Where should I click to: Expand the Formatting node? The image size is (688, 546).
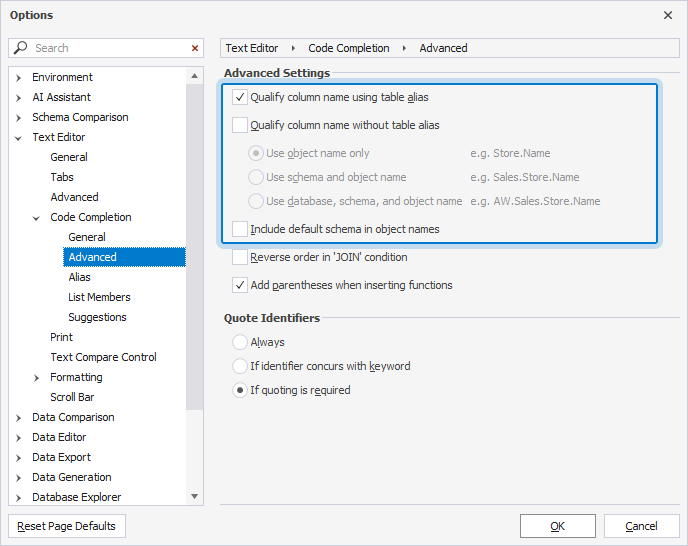click(x=36, y=378)
